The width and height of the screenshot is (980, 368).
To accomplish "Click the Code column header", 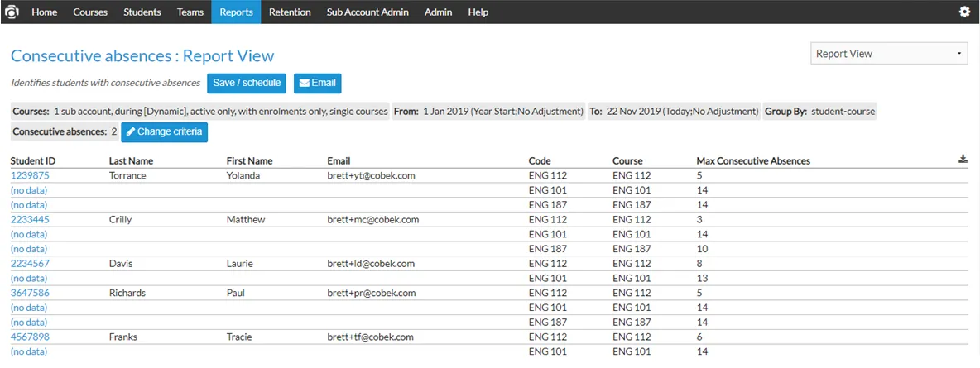I will pos(540,160).
